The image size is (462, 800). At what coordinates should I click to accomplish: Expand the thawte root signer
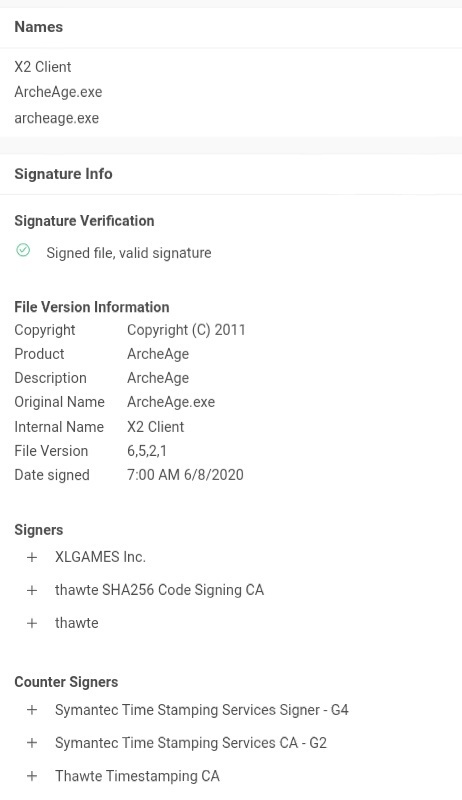click(32, 623)
